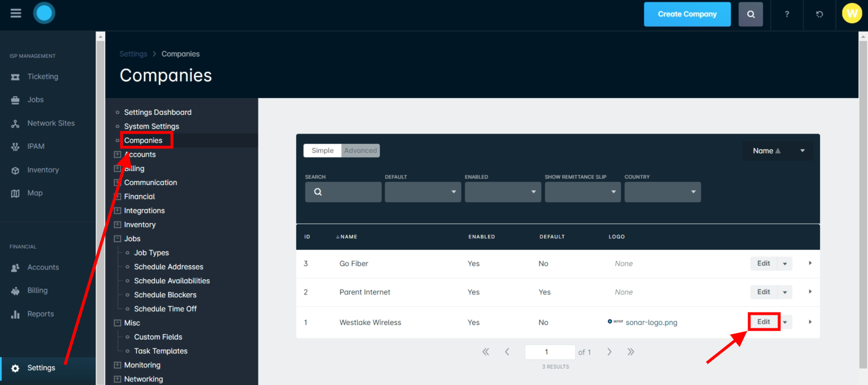Go to the previous results page
The width and height of the screenshot is (868, 385).
tap(507, 352)
